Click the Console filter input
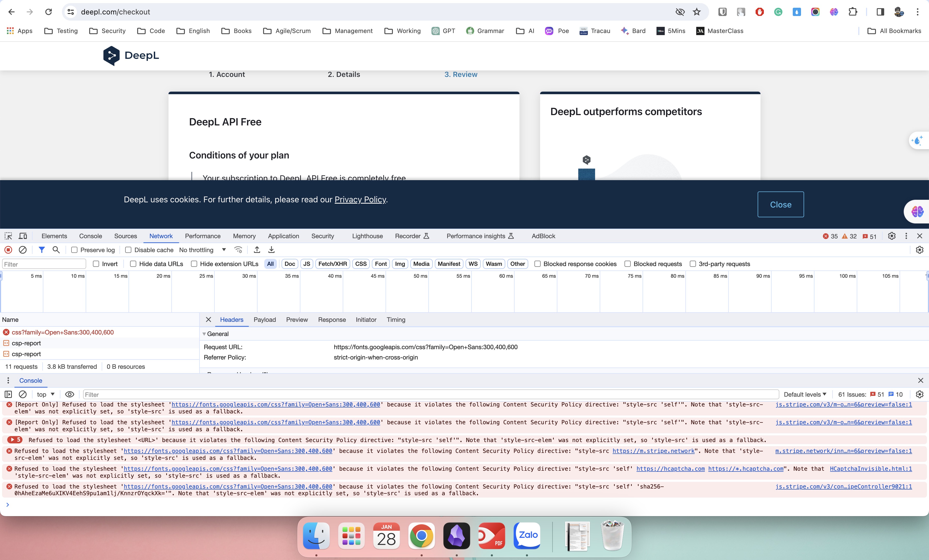This screenshot has width=929, height=560. (431, 394)
